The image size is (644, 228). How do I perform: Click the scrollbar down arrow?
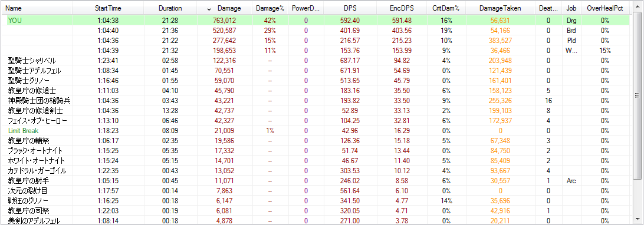(x=637, y=220)
